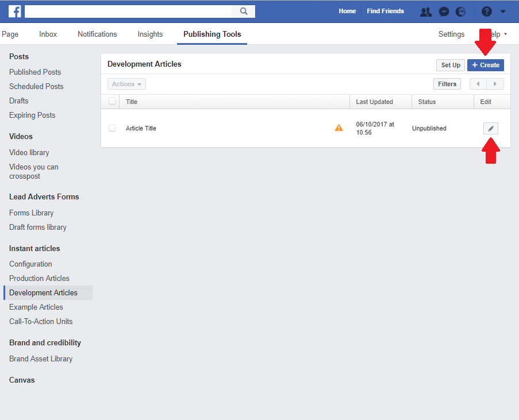Open Expiring Posts in sidebar
519x420 pixels.
point(32,115)
